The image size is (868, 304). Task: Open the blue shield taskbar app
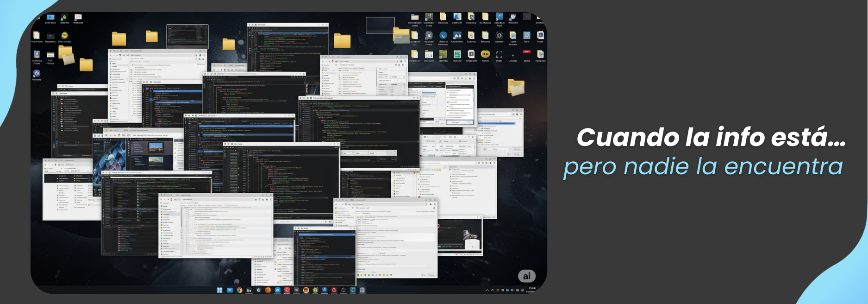pyautogui.click(x=325, y=290)
